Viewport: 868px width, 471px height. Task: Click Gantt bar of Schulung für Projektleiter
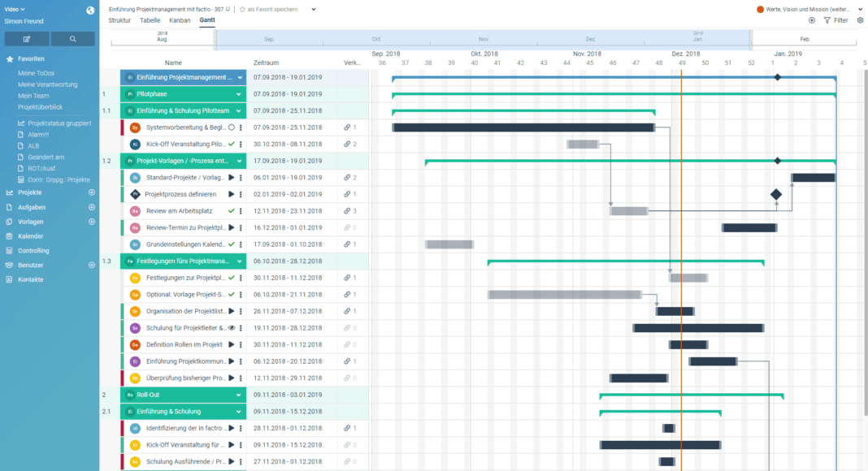tap(699, 328)
